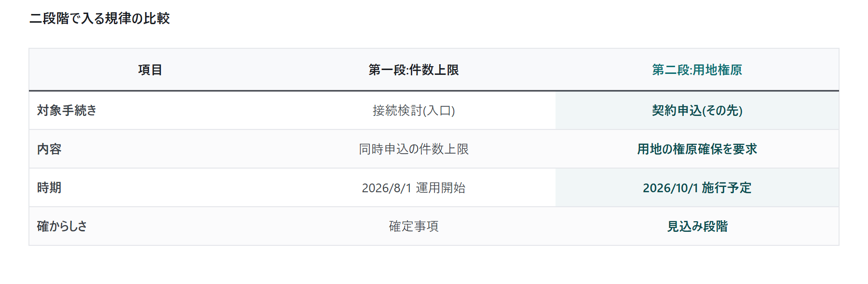Click the 2026/8/1 運用開始 cell
This screenshot has width=868, height=284.
414,187
